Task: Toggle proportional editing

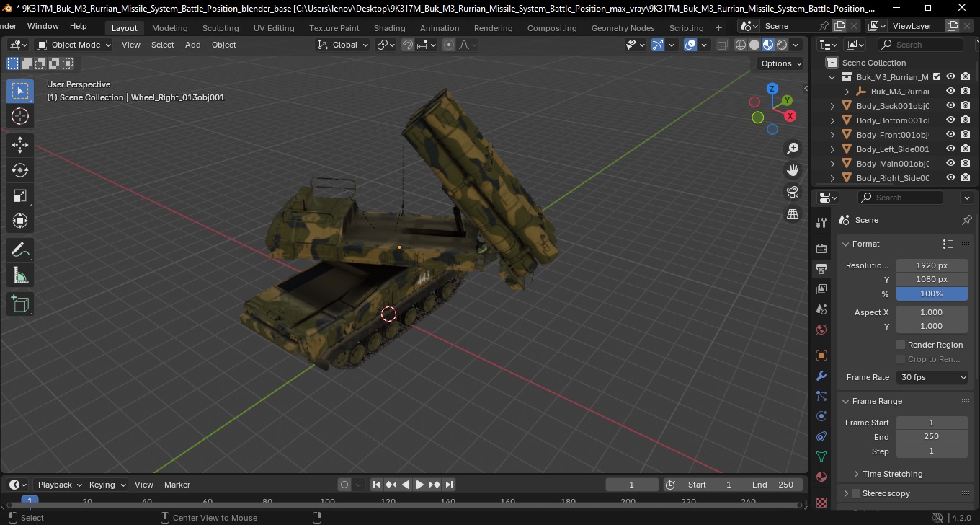Action: point(449,45)
